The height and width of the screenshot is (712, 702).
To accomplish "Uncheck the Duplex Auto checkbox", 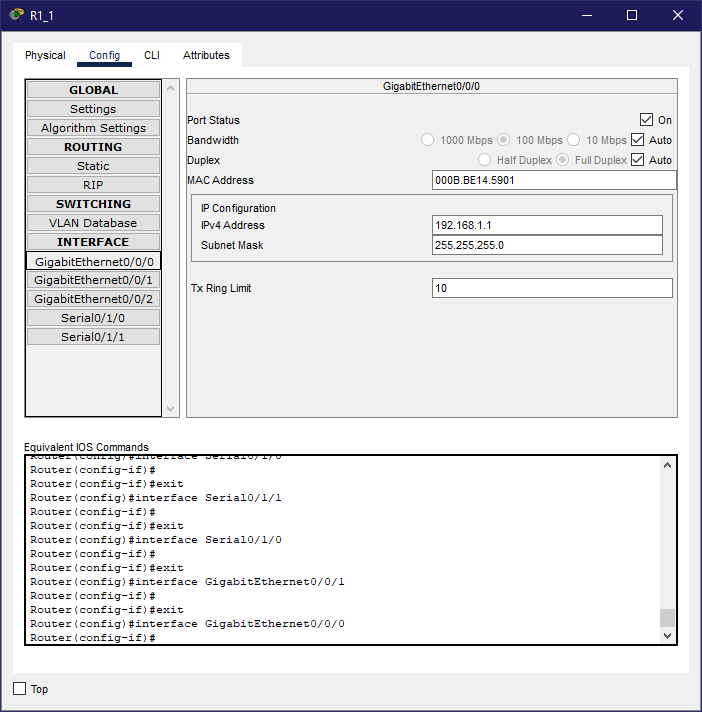I will 638,160.
